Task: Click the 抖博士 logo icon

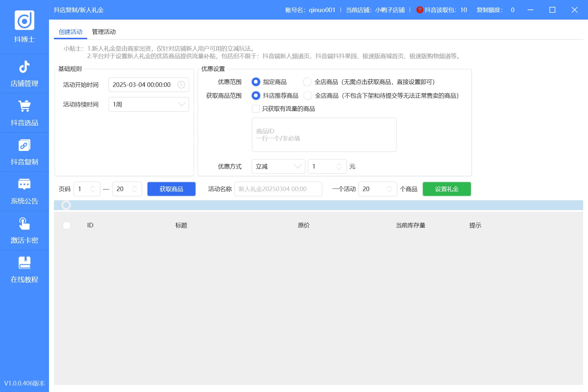Action: 24,20
